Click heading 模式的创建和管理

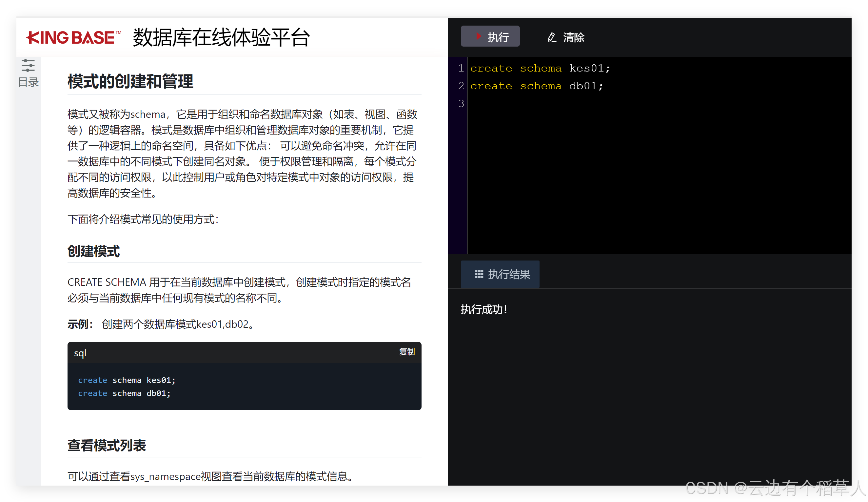pyautogui.click(x=130, y=82)
